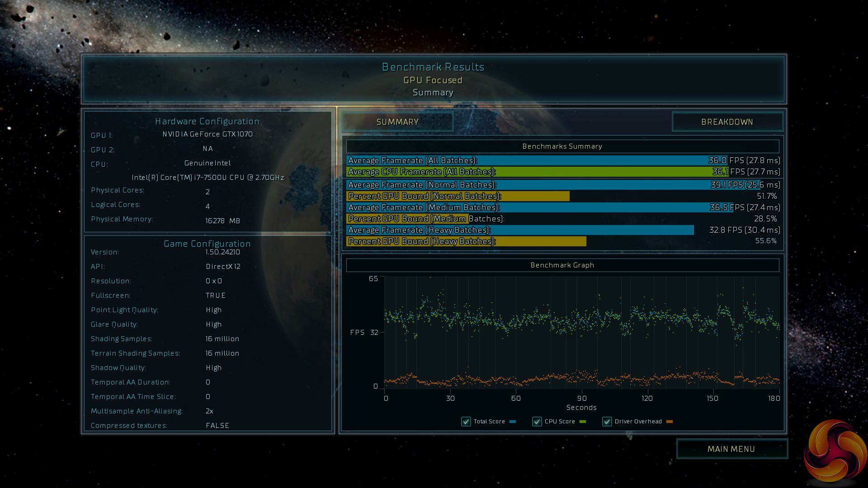Click the Benchmark Graph header
Screen dimensions: 868x488
(562, 265)
